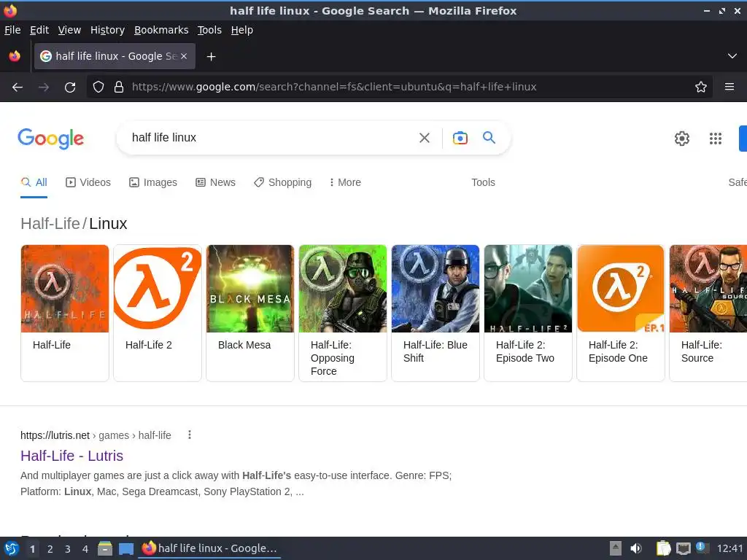Image resolution: width=747 pixels, height=560 pixels.
Task: Switch to Images results
Action: 153,182
